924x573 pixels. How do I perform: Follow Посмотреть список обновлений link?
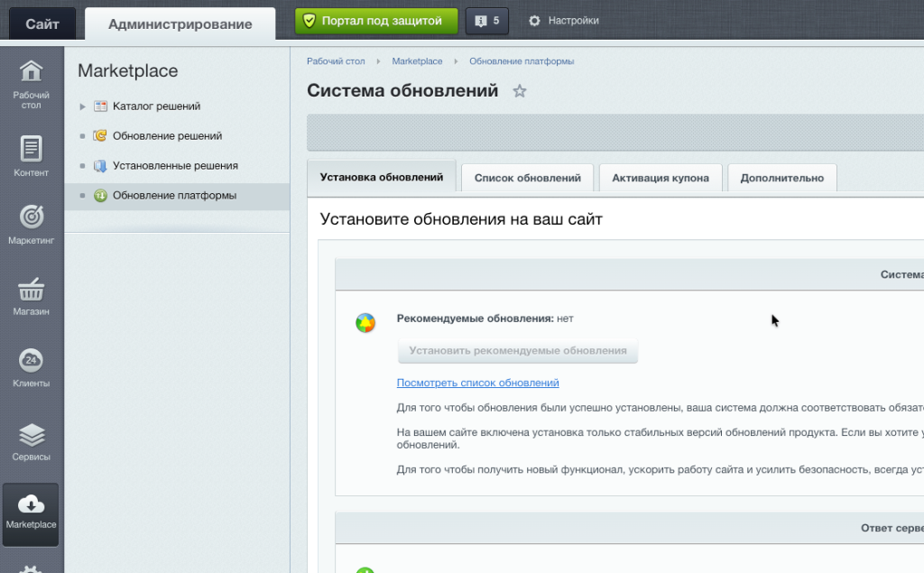[478, 383]
